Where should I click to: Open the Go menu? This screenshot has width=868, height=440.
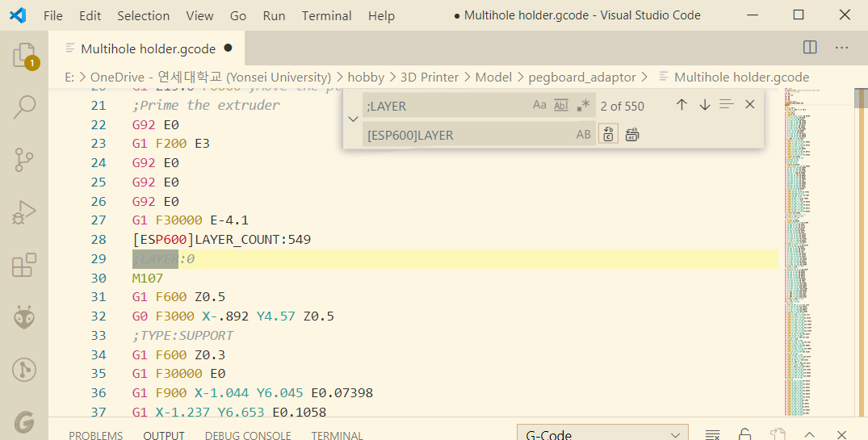[238, 15]
